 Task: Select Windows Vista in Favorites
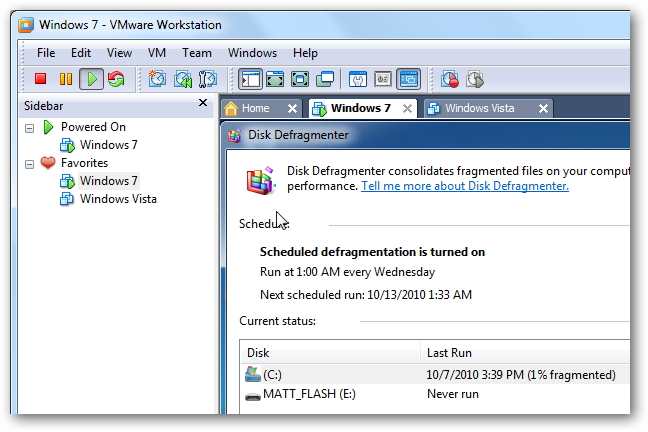coord(118,199)
